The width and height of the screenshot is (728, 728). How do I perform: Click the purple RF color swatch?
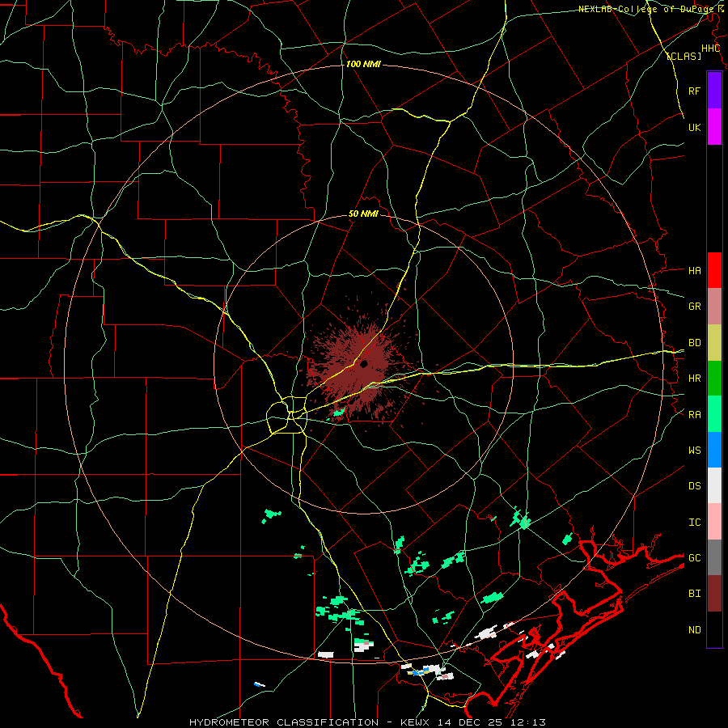[714, 91]
